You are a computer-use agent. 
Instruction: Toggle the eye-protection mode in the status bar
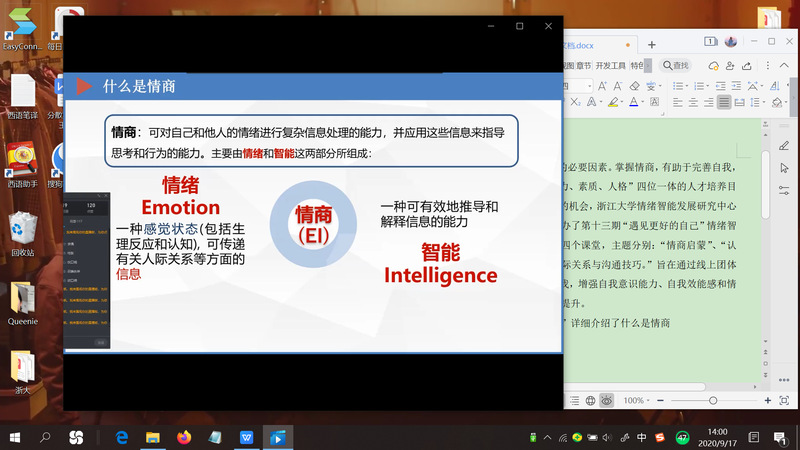[x=606, y=400]
